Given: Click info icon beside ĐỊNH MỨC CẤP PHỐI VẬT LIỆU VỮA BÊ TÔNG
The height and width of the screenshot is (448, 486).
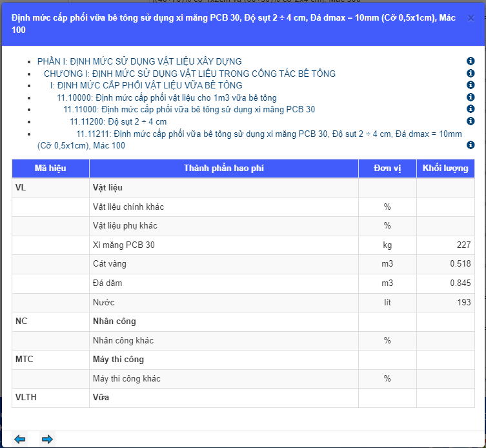Looking at the screenshot, I should point(471,85).
